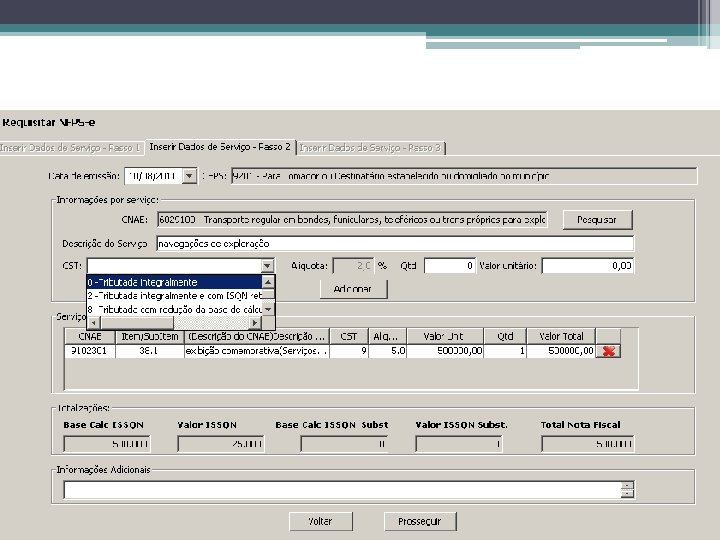
Task: Focus the CNAE field
Action: pyautogui.click(x=352, y=220)
